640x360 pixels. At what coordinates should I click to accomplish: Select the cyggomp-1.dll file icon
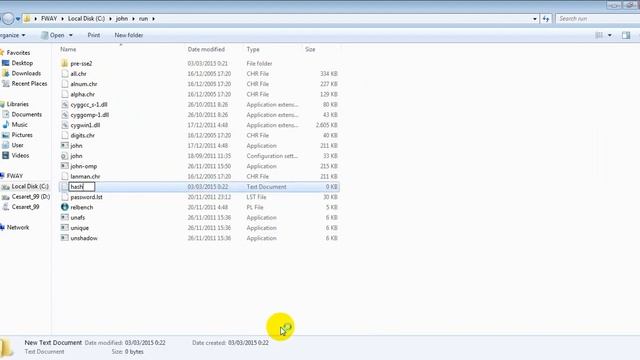64,115
